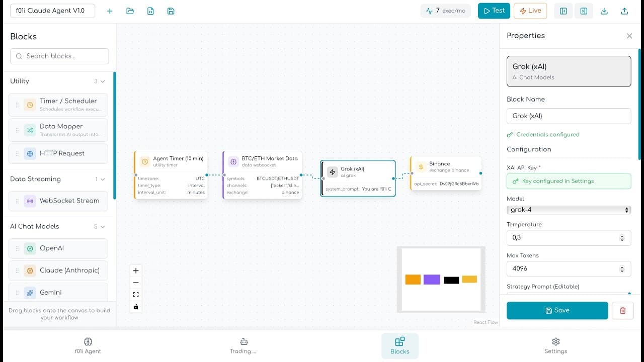Collapse the left panel with its toggle icon
The height and width of the screenshot is (362, 644).
coord(563,11)
